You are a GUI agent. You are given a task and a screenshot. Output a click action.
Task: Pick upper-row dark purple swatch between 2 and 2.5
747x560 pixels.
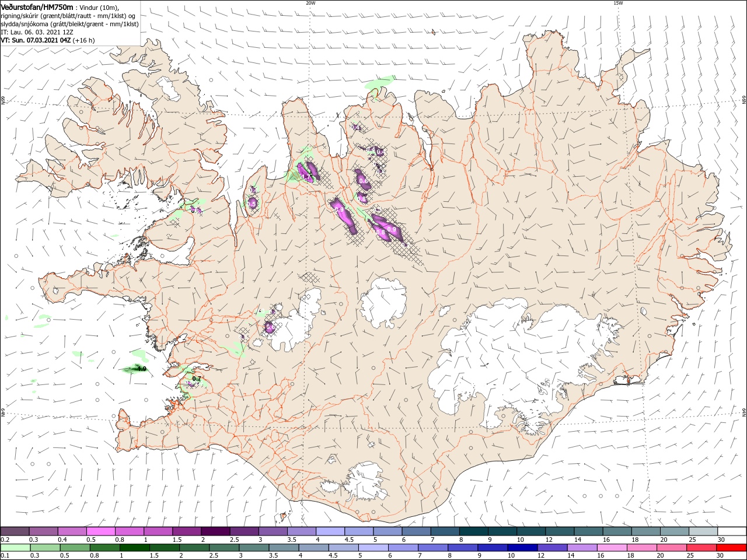click(216, 531)
